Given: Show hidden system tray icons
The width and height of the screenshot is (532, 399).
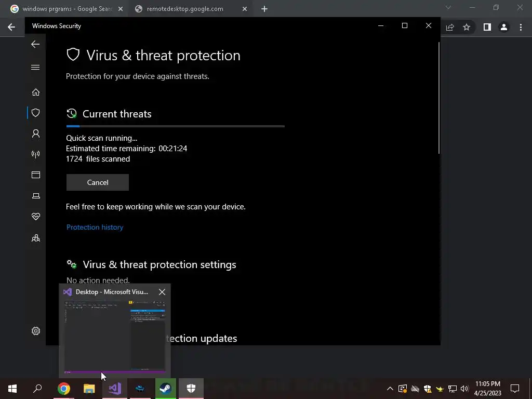Looking at the screenshot, I should pos(390,389).
